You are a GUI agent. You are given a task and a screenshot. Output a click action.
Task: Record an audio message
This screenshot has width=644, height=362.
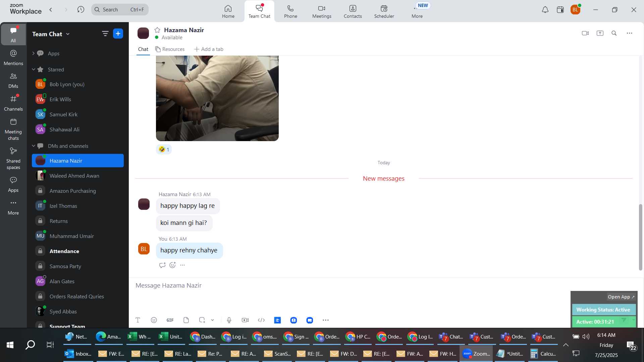pyautogui.click(x=229, y=320)
